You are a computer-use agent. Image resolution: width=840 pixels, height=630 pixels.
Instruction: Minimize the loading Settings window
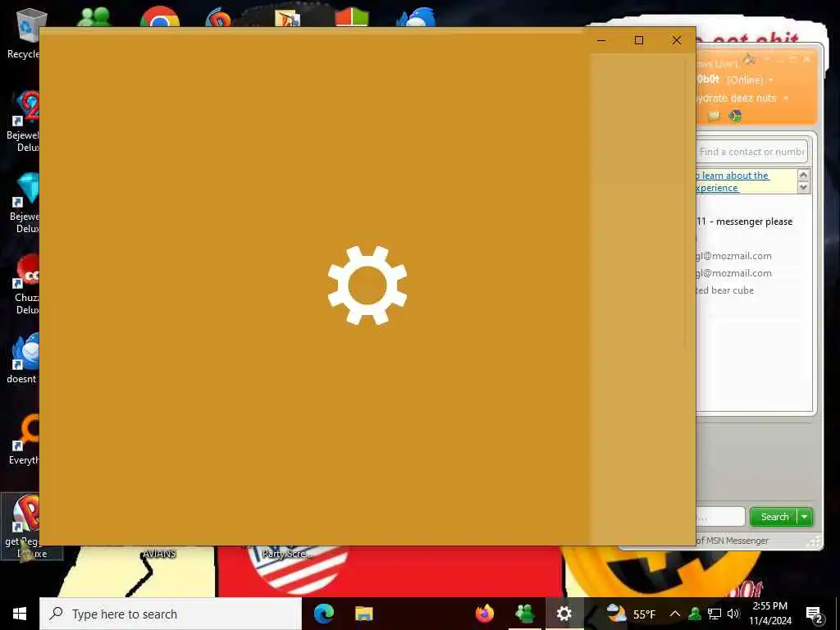pyautogui.click(x=601, y=40)
